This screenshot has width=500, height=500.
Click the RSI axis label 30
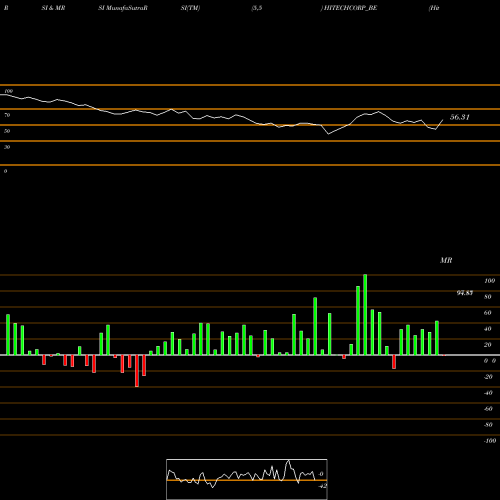(7, 147)
